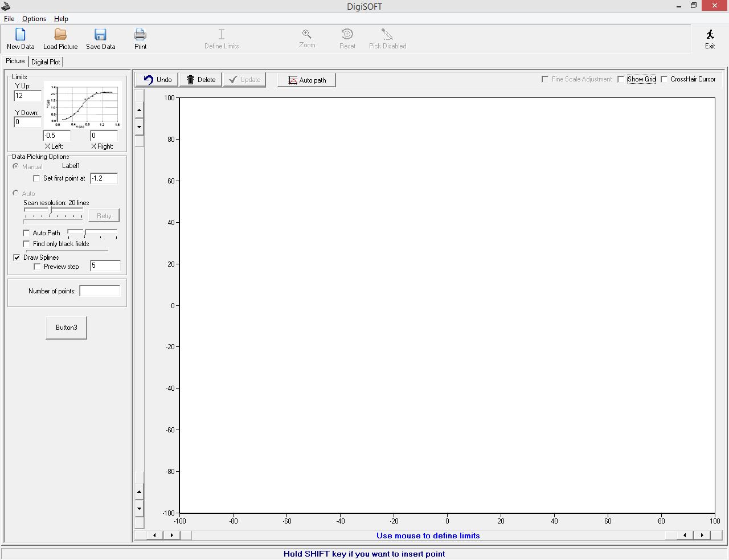The image size is (729, 560).
Task: Click the Scan resolution slider
Action: 51,211
